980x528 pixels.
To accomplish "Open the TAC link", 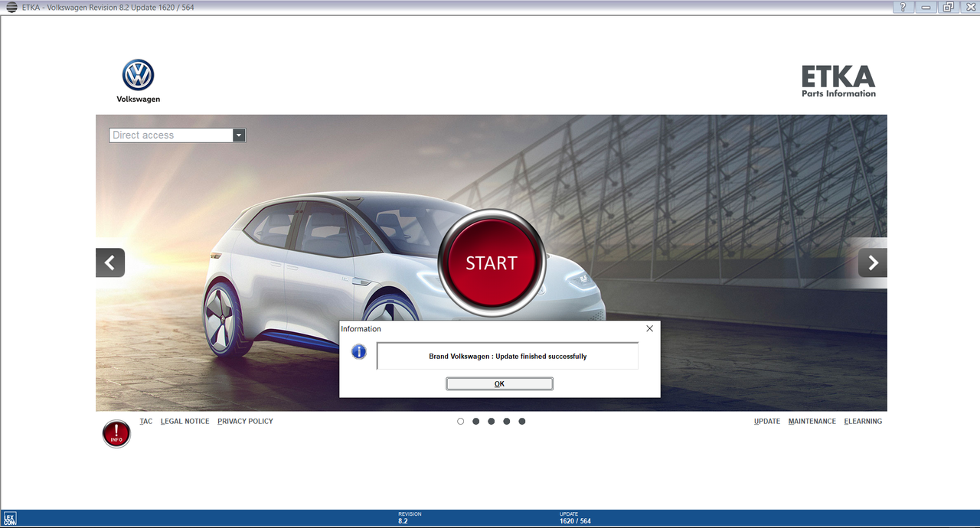I will [146, 422].
